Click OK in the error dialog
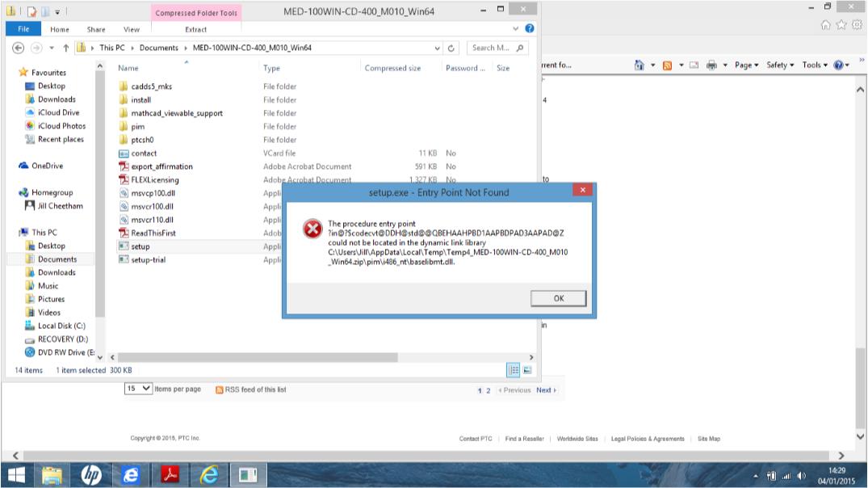Image resolution: width=868 pixels, height=488 pixels. point(558,298)
